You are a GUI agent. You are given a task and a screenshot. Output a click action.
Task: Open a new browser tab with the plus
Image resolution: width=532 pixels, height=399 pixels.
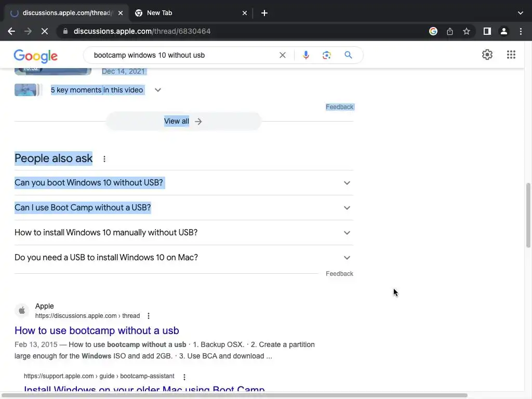click(264, 13)
